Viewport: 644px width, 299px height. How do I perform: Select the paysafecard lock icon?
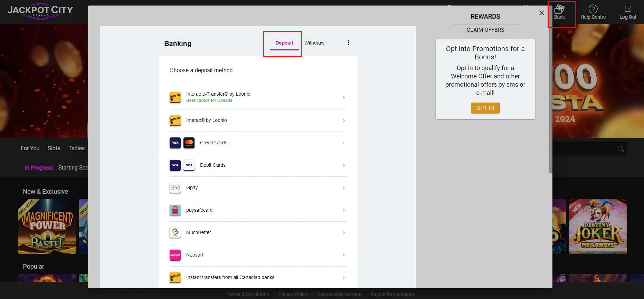[x=175, y=210]
